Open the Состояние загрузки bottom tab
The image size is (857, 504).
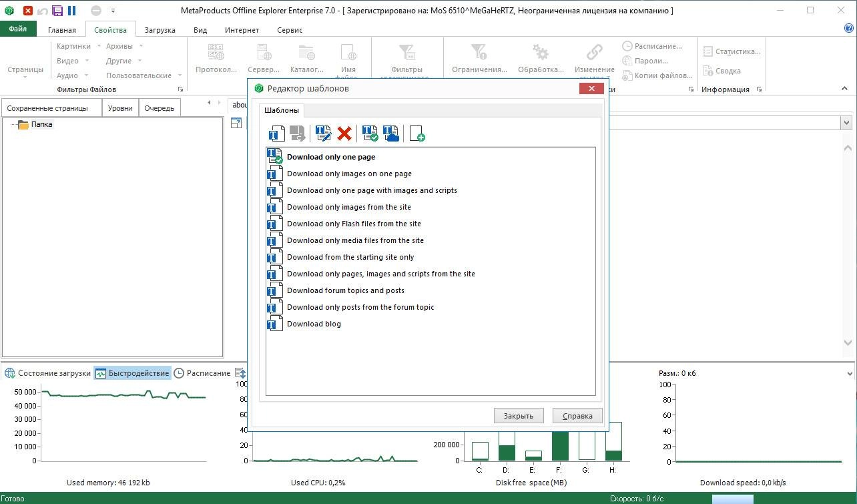click(47, 373)
